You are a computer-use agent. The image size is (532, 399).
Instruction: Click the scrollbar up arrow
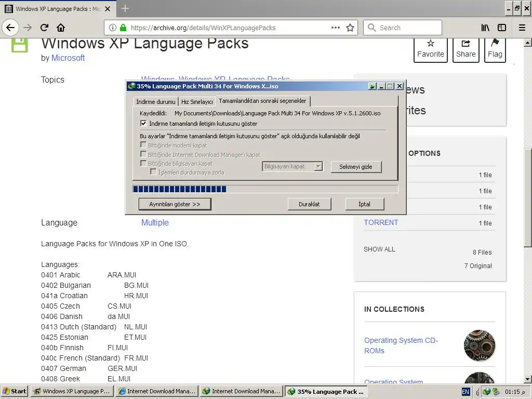click(528, 43)
